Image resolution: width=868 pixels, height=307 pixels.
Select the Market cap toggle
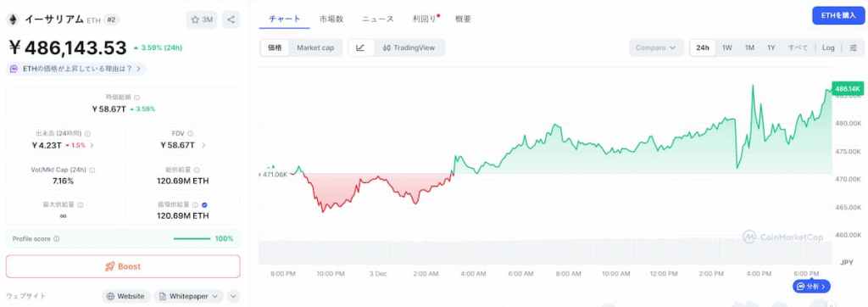[x=315, y=47]
